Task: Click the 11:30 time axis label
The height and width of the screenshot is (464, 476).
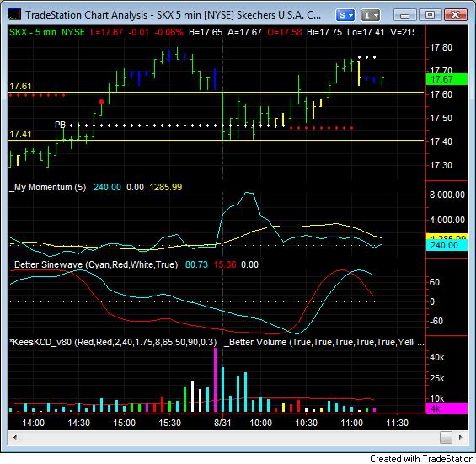Action: 398,423
